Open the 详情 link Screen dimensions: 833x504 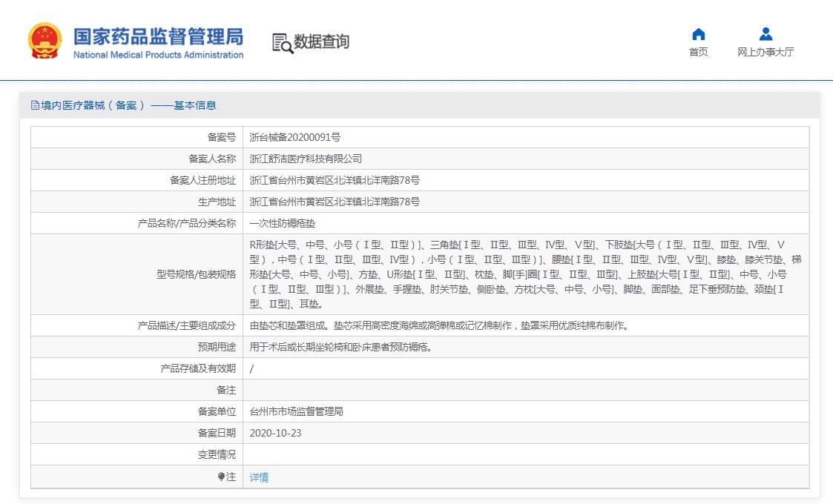[x=259, y=477]
